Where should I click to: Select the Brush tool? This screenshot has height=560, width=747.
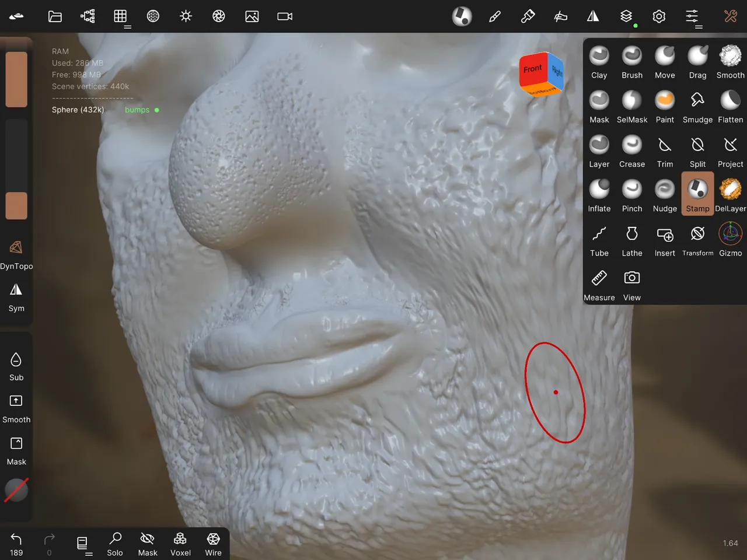click(632, 62)
